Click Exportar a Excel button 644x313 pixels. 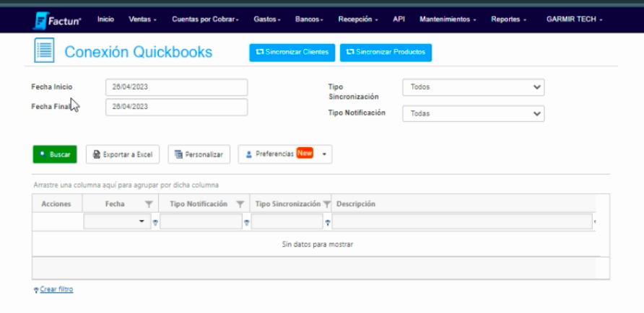click(x=123, y=154)
